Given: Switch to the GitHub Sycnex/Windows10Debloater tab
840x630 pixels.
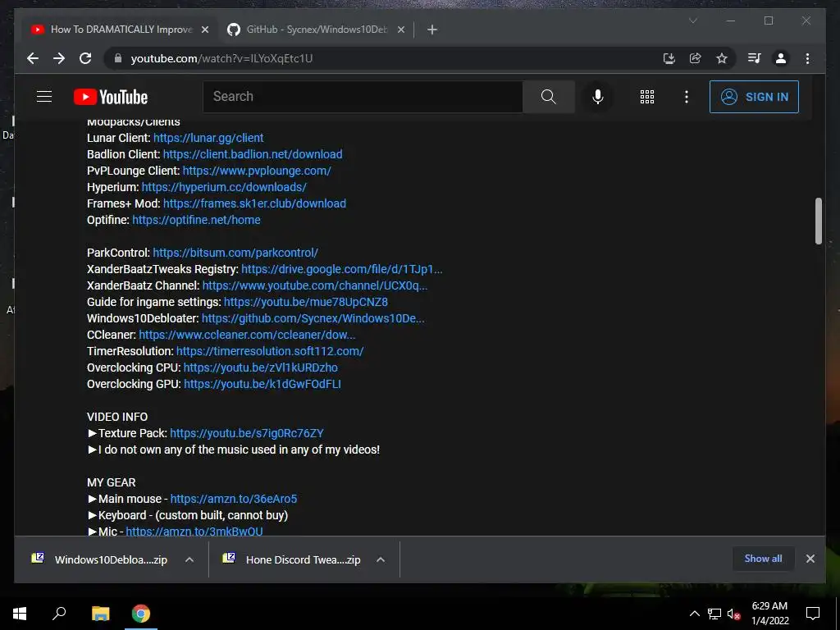Looking at the screenshot, I should 315,30.
